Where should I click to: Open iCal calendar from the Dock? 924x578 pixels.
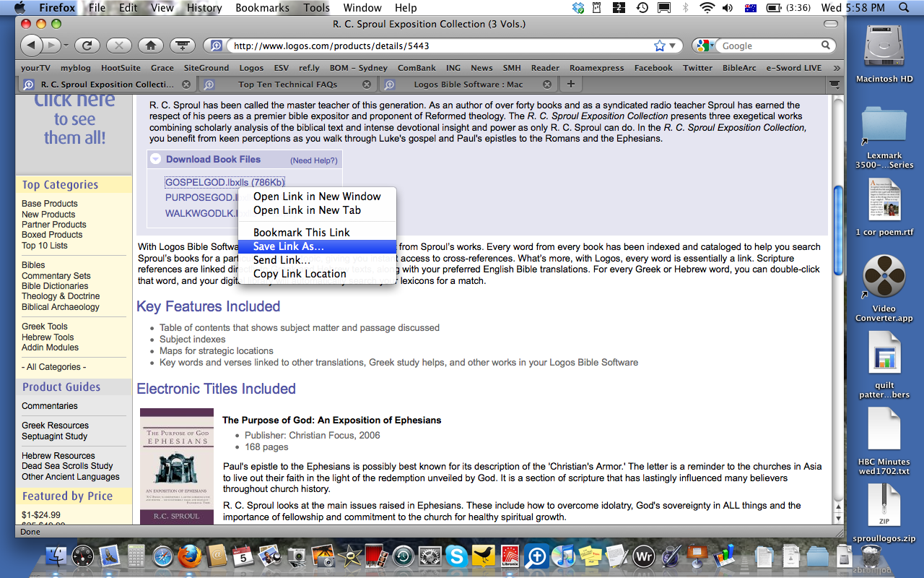tap(243, 556)
